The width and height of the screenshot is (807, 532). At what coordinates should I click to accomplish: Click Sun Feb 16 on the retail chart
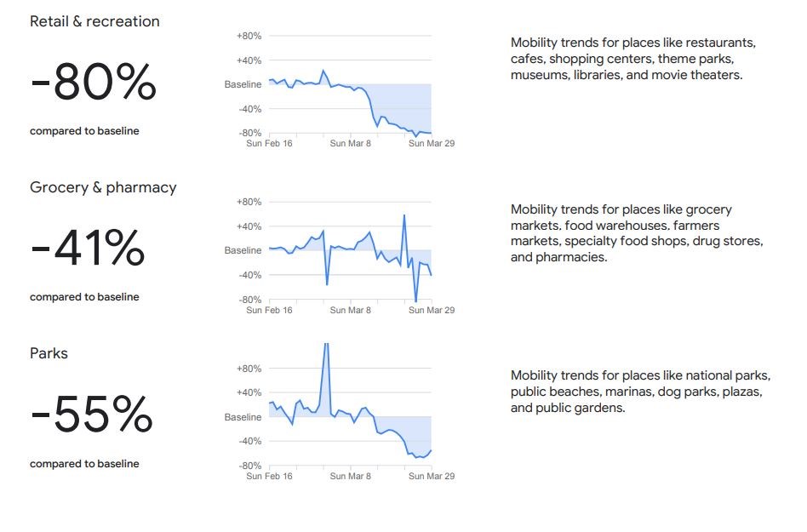pos(269,144)
